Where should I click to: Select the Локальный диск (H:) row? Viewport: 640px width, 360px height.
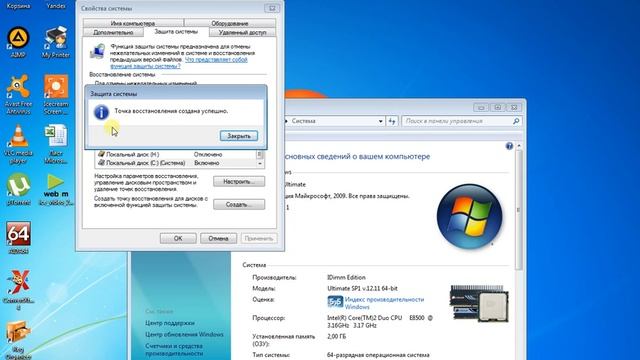pyautogui.click(x=176, y=154)
